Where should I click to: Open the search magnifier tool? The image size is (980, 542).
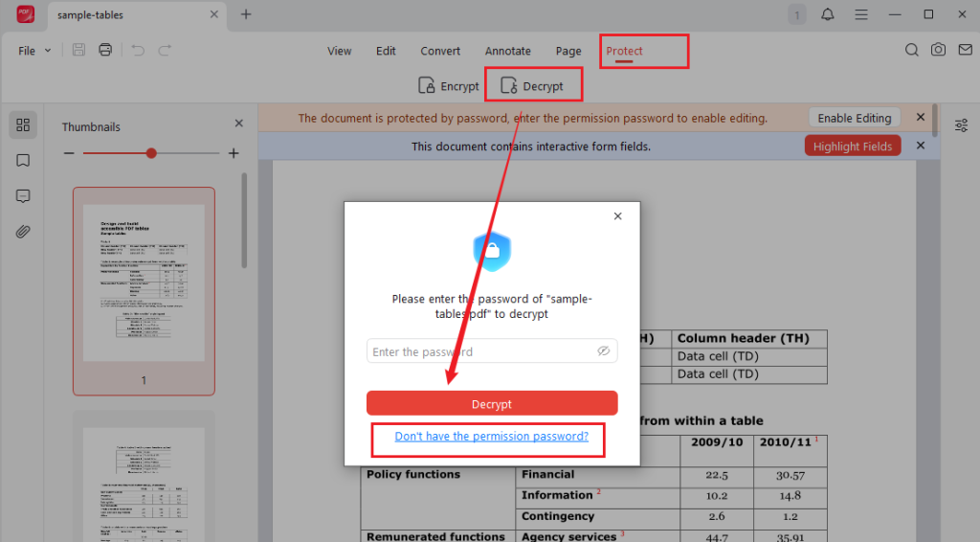tap(912, 50)
